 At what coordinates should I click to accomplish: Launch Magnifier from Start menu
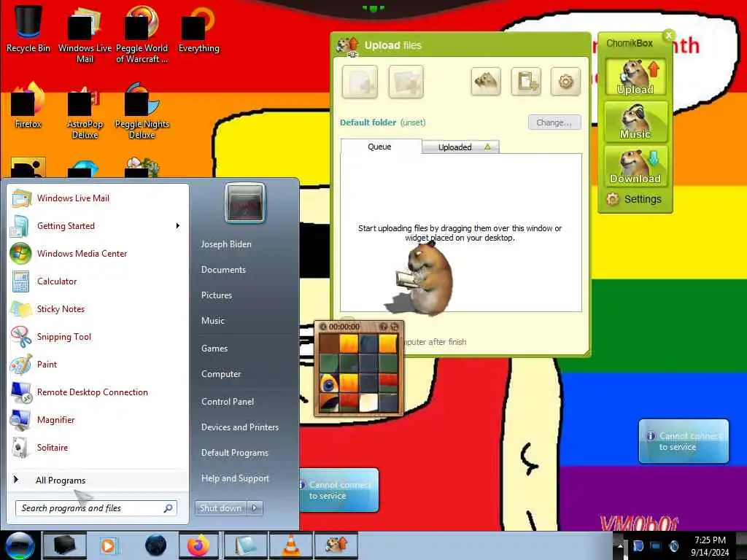(x=98, y=419)
